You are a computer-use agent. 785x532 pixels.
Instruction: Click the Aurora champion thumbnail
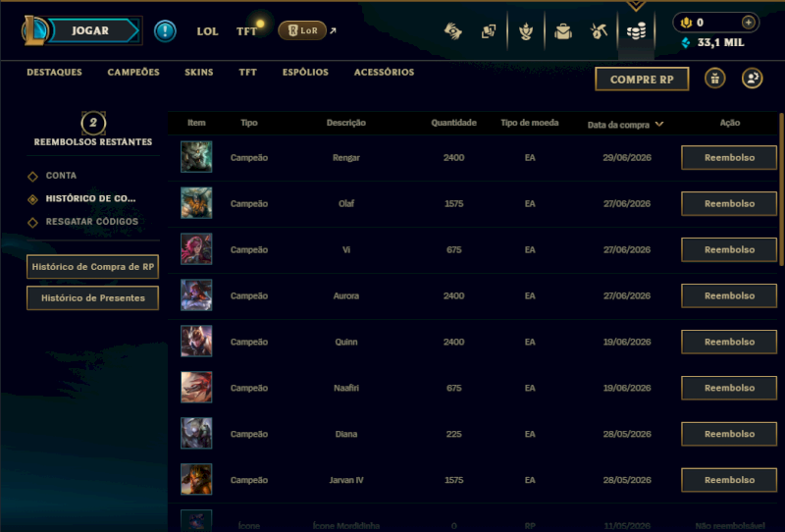click(x=196, y=295)
